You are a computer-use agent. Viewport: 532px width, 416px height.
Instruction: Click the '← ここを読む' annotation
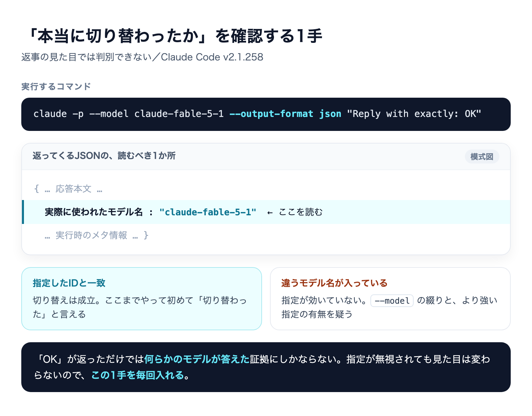(295, 212)
